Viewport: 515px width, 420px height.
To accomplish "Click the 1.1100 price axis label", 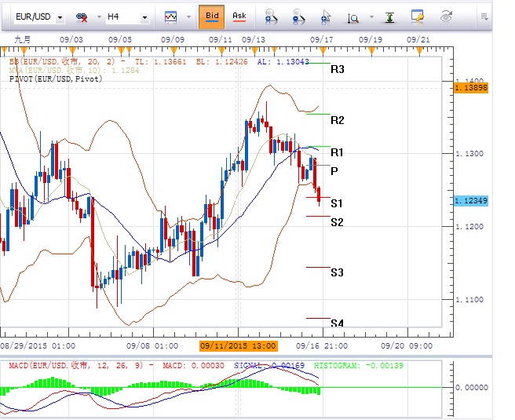I will point(469,299).
